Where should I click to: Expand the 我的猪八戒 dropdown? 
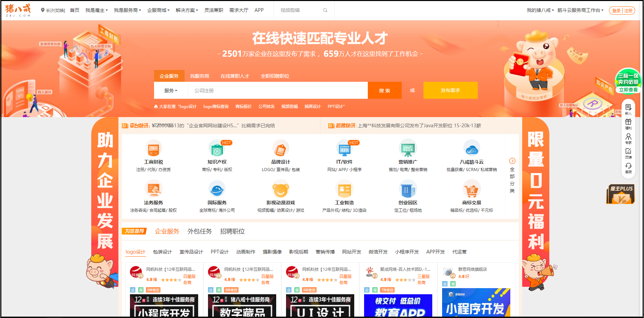[540, 10]
